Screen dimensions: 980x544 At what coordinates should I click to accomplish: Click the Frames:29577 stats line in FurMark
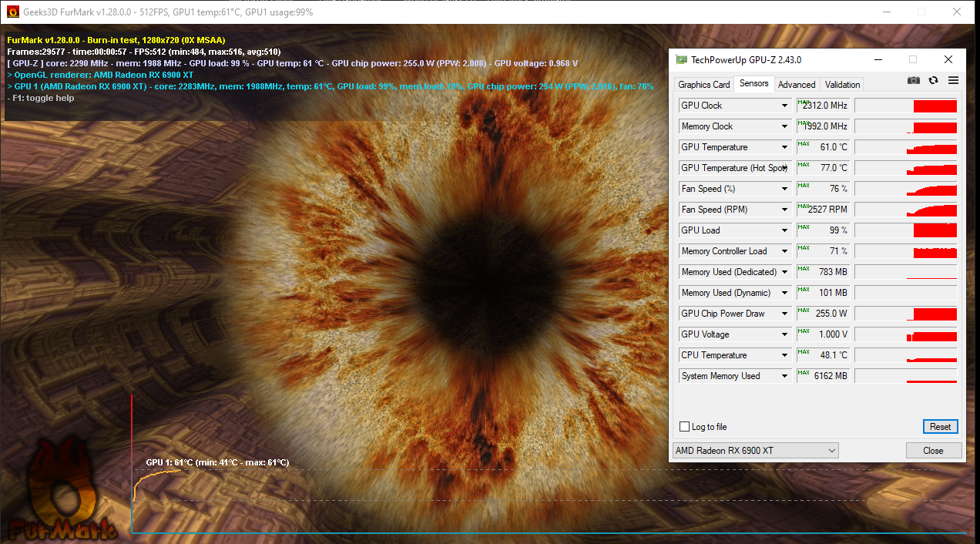pyautogui.click(x=143, y=52)
